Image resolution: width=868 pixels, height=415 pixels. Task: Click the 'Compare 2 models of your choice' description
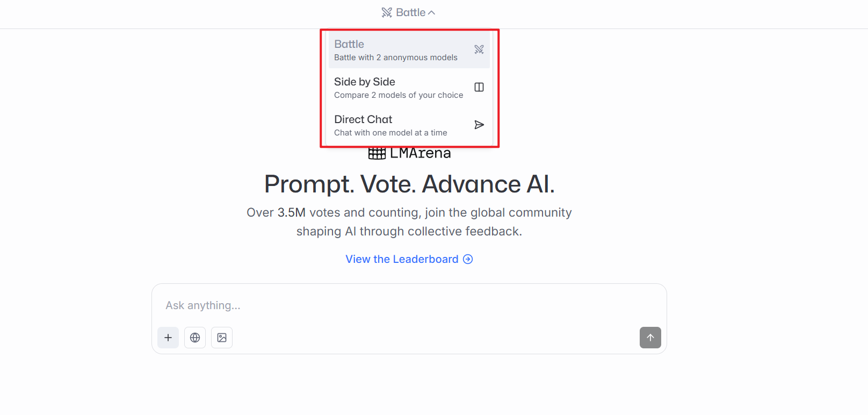click(399, 95)
